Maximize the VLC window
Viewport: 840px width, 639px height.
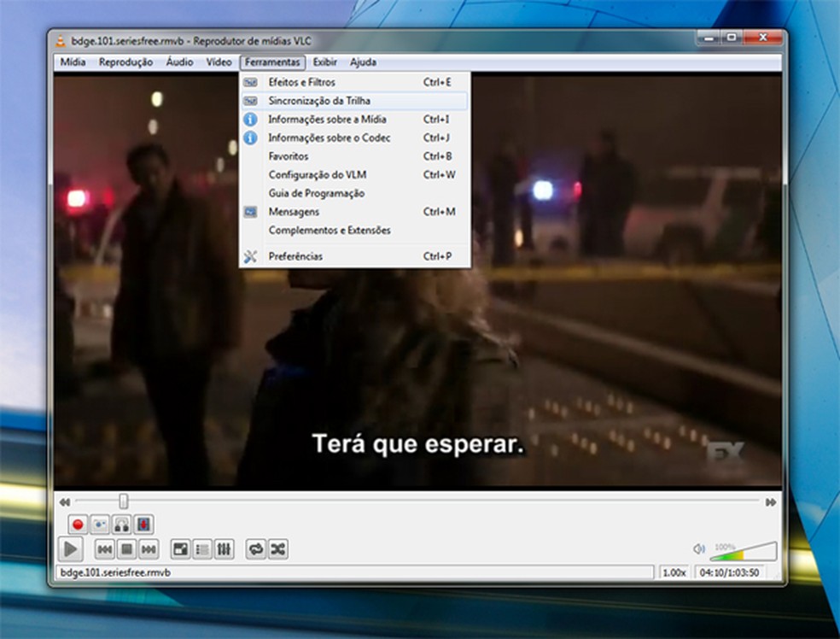(x=732, y=38)
